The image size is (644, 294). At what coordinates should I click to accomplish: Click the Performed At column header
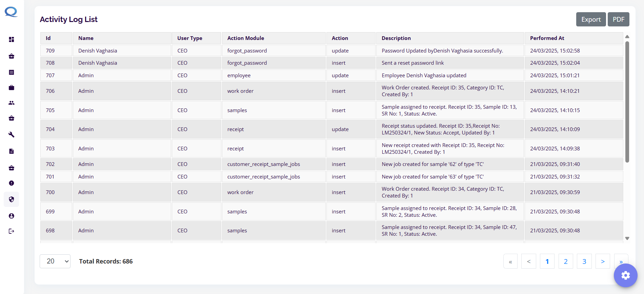(x=547, y=38)
